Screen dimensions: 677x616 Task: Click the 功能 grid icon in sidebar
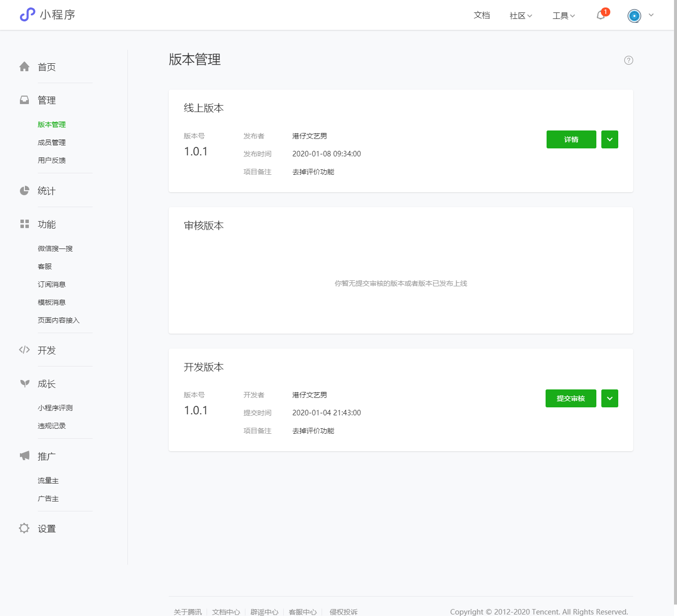point(24,224)
